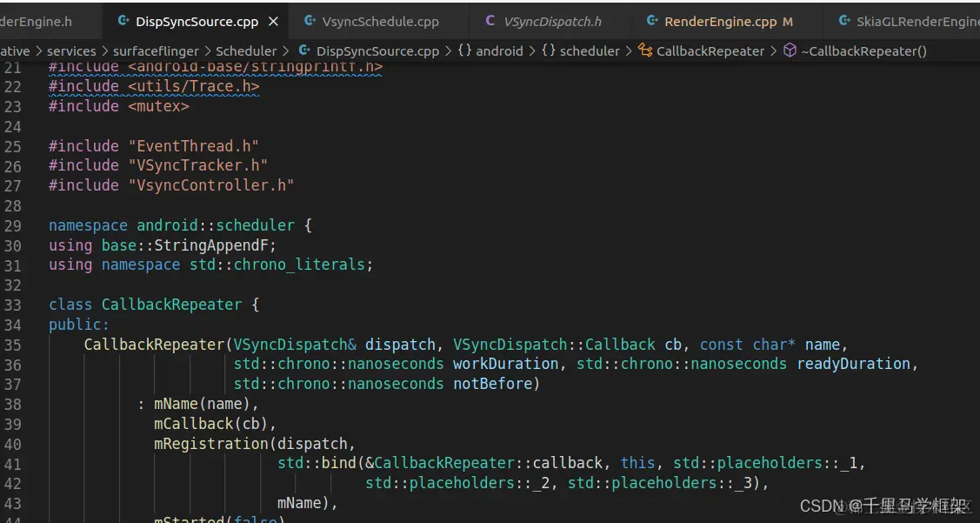Click the "this" keyword on line 41
Image resolution: width=980 pixels, height=523 pixels.
638,464
